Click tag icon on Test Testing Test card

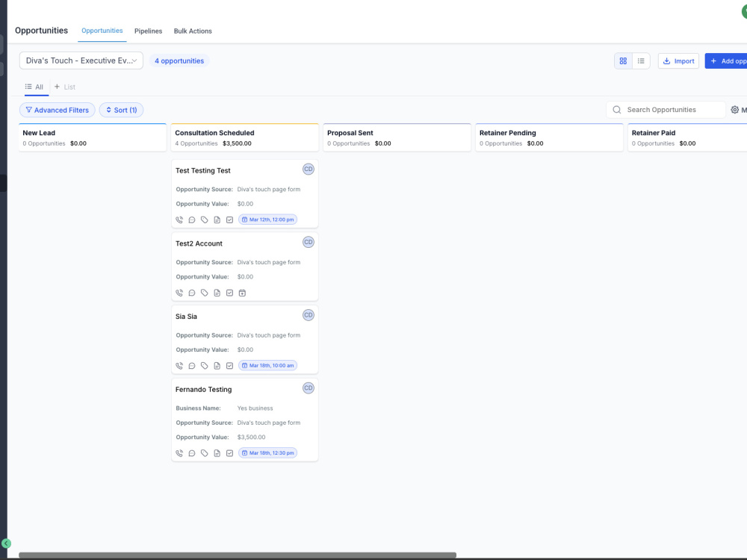[205, 220]
